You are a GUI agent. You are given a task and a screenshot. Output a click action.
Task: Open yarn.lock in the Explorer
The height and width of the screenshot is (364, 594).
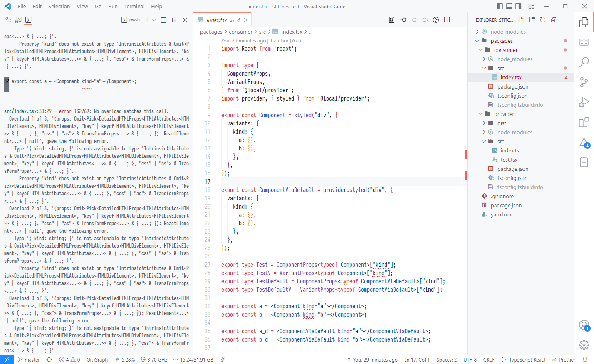[501, 214]
